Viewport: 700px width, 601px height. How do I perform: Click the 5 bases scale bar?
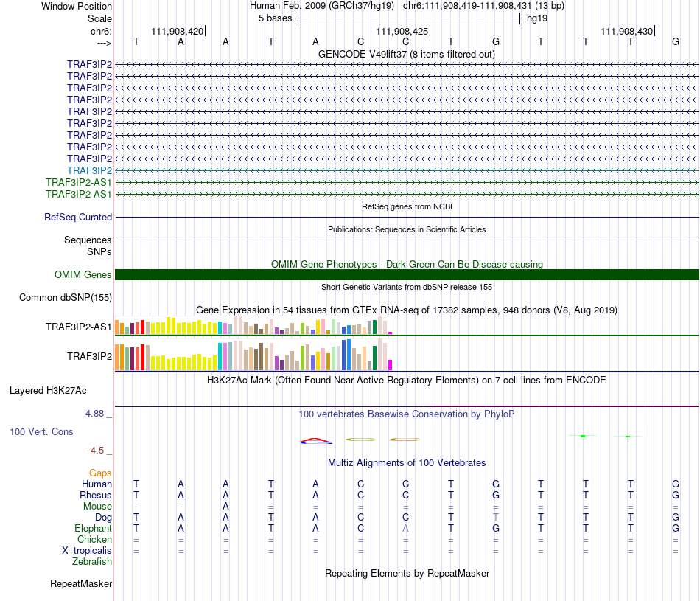(x=407, y=18)
